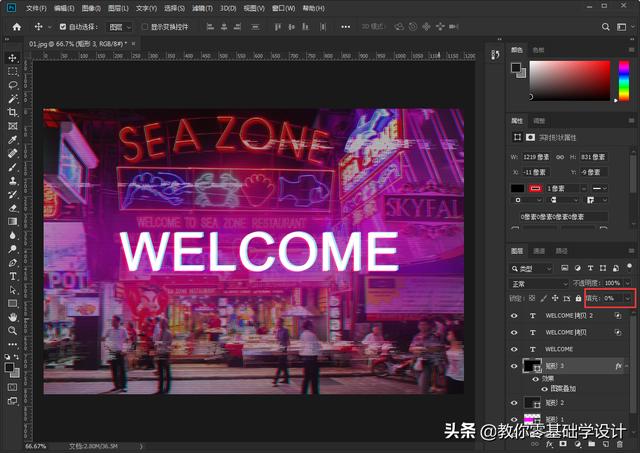Hide the WELCOME 拷贝 2 layer
Image resolution: width=640 pixels, height=453 pixels.
click(514, 315)
